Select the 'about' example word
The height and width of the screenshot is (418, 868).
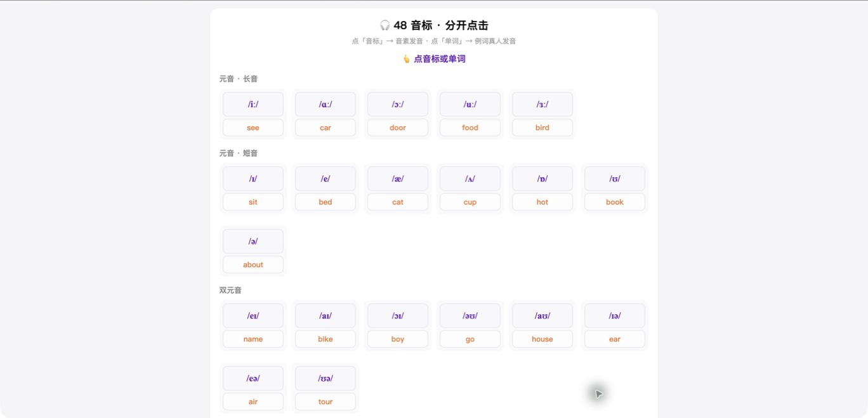[x=253, y=265]
